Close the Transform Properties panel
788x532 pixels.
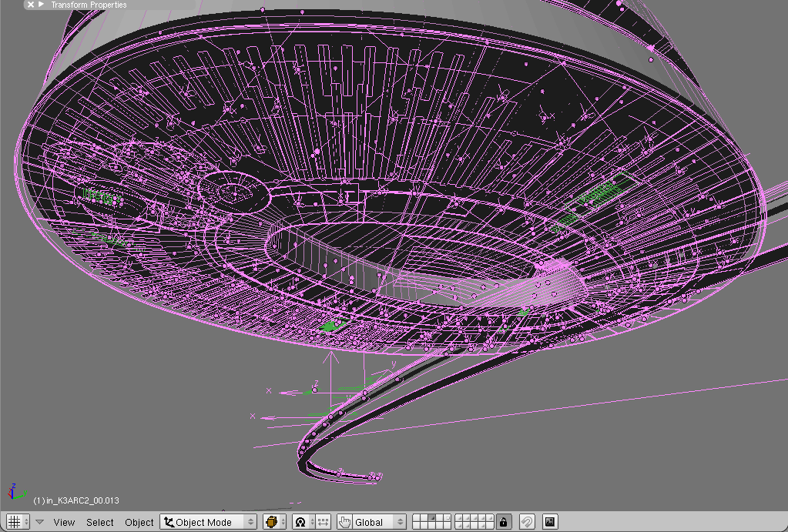point(31,5)
